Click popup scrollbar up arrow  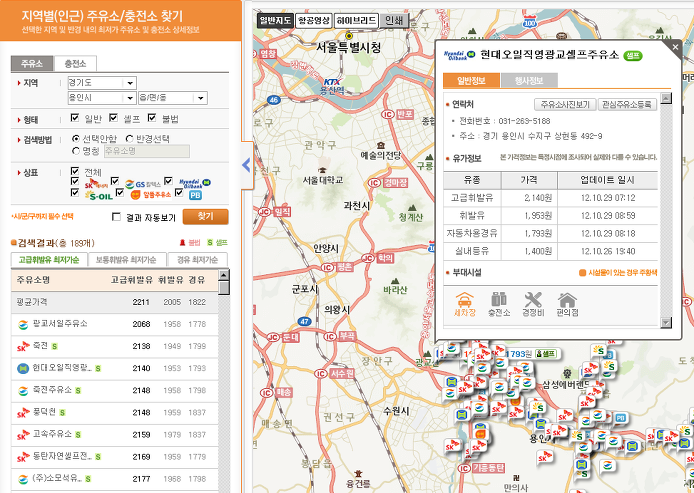[666, 98]
